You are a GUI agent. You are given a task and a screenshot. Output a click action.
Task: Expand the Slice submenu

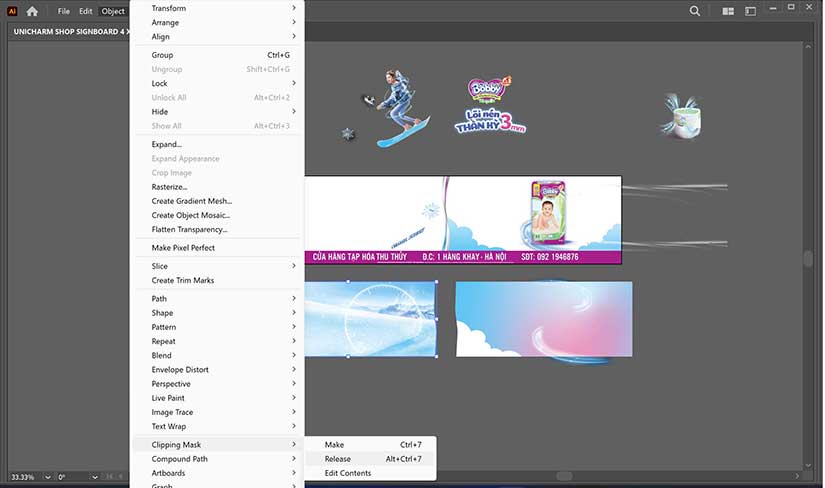(x=217, y=266)
